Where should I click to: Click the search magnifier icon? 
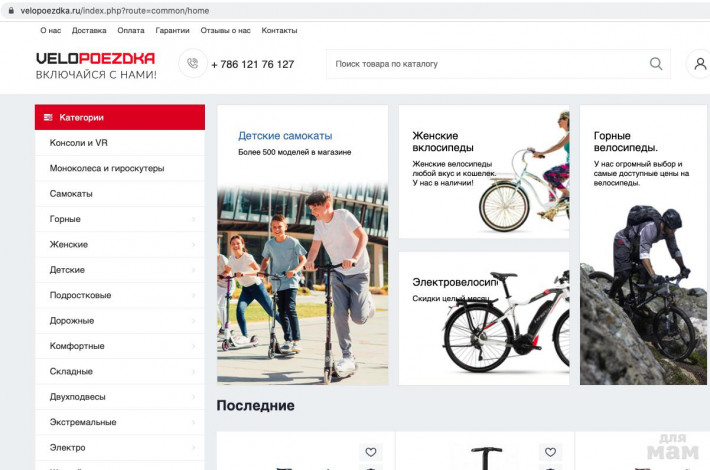point(656,64)
